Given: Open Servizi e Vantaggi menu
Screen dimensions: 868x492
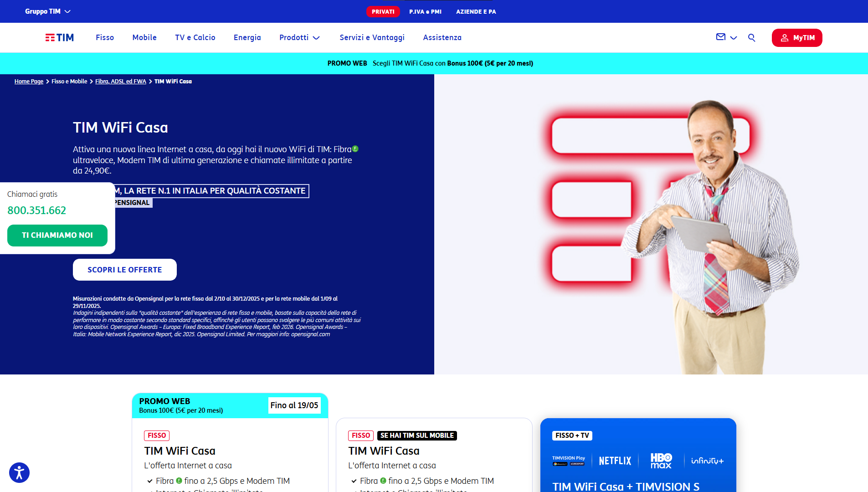Looking at the screenshot, I should click(x=372, y=37).
